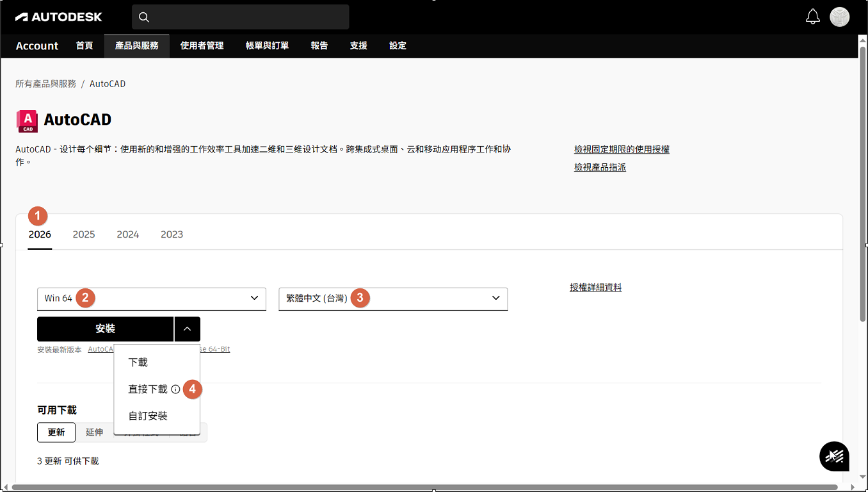Click the 安裝 button
The height and width of the screenshot is (492, 868).
106,329
